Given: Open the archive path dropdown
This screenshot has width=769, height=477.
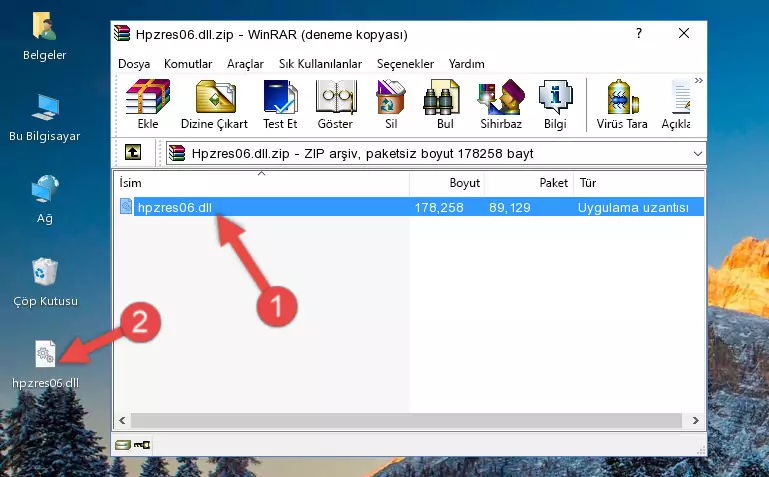Looking at the screenshot, I should (697, 153).
